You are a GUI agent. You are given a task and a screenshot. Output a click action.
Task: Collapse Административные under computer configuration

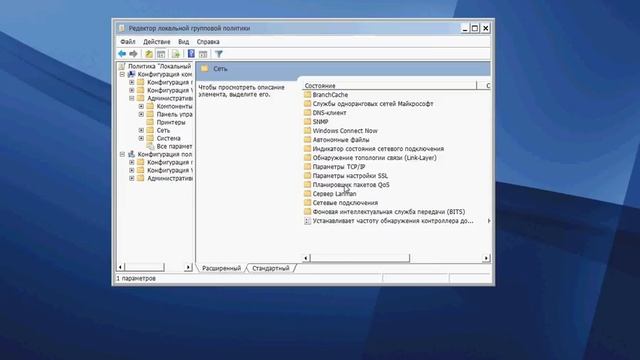point(131,98)
